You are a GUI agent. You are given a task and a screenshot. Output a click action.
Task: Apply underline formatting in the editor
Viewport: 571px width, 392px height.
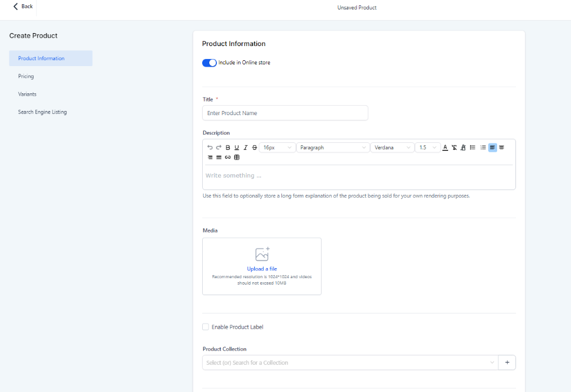point(237,148)
